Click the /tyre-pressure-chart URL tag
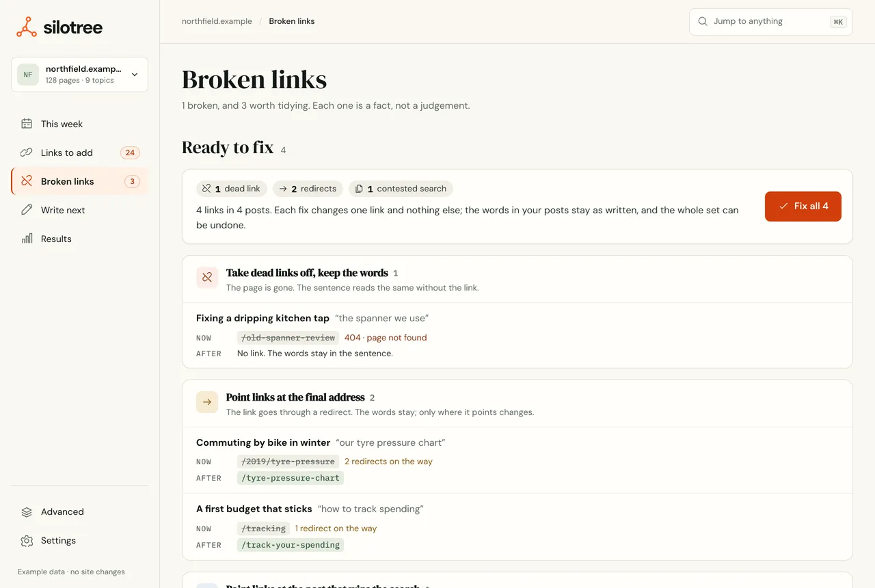The width and height of the screenshot is (875, 588). 291,478
